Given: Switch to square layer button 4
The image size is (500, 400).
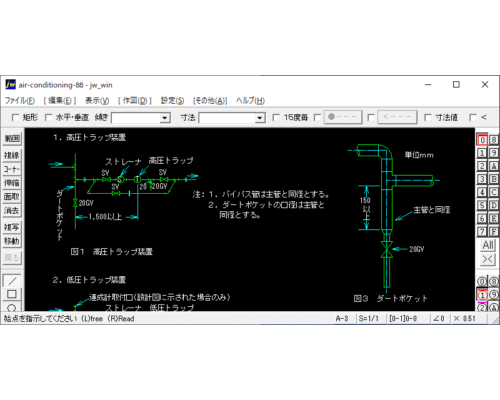Looking at the screenshot, I should [482, 192].
